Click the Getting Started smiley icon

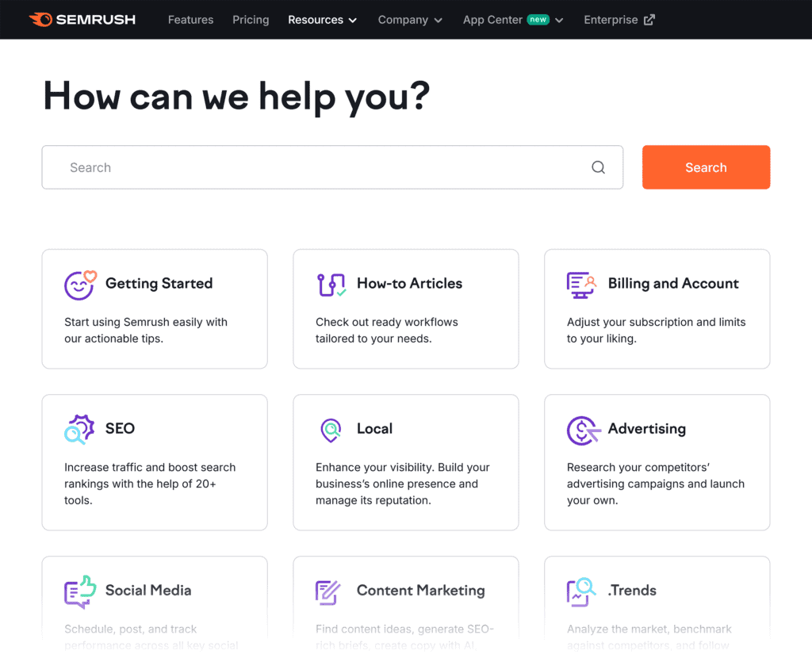click(79, 284)
